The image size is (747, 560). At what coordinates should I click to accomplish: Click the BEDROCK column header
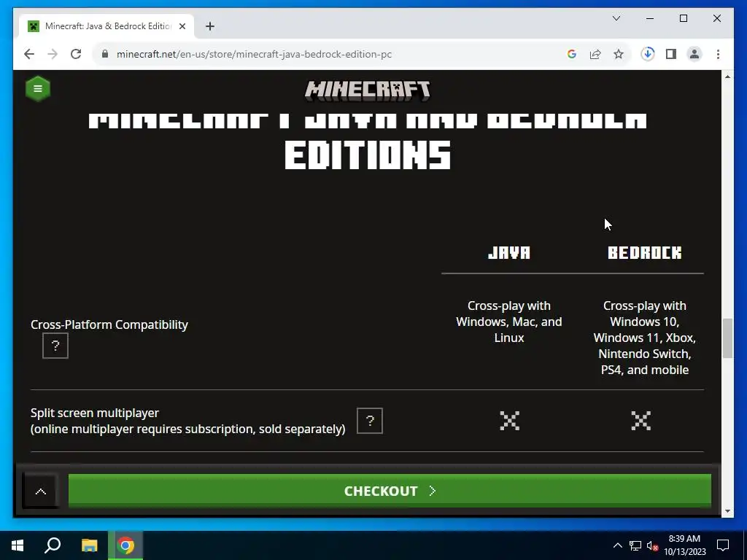pyautogui.click(x=645, y=252)
